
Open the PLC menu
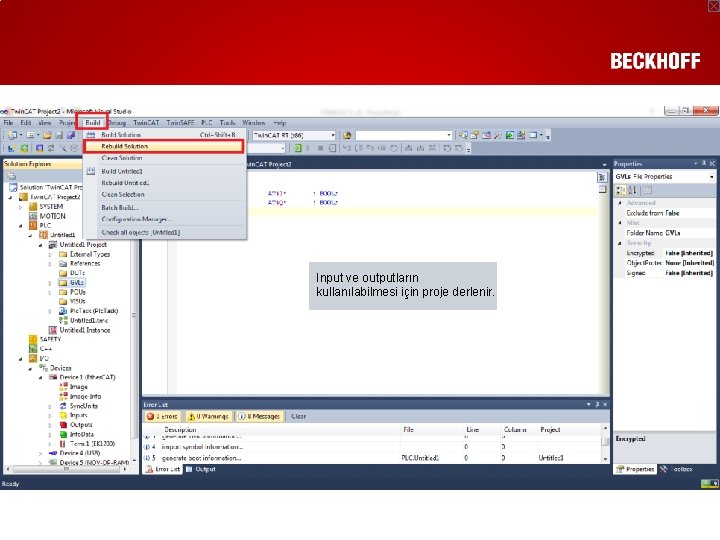[x=207, y=123]
